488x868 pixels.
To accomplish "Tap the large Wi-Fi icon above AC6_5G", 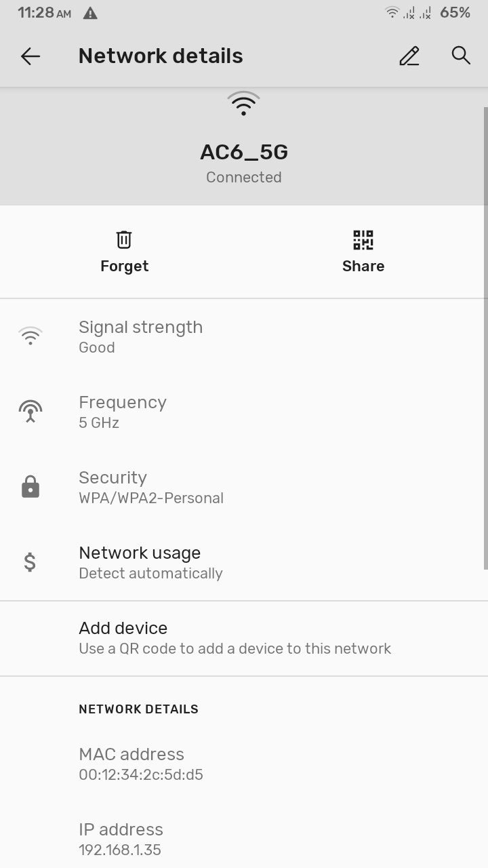I will point(243,104).
